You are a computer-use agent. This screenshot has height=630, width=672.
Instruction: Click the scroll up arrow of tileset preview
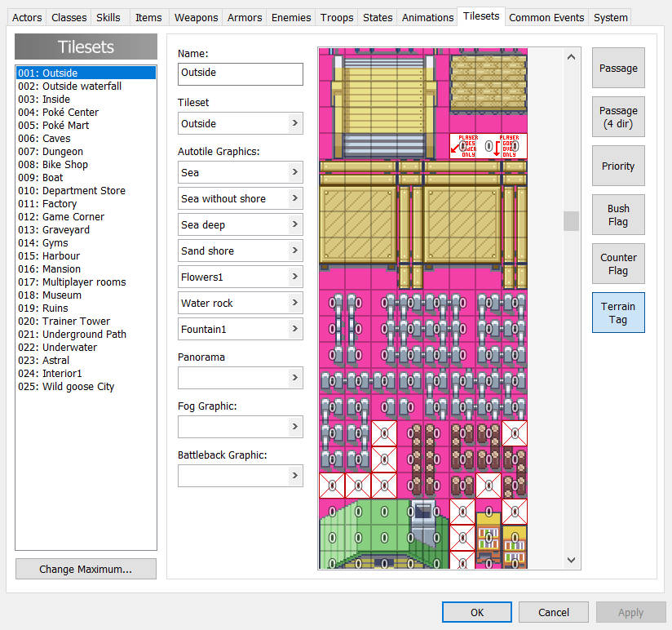coord(571,57)
